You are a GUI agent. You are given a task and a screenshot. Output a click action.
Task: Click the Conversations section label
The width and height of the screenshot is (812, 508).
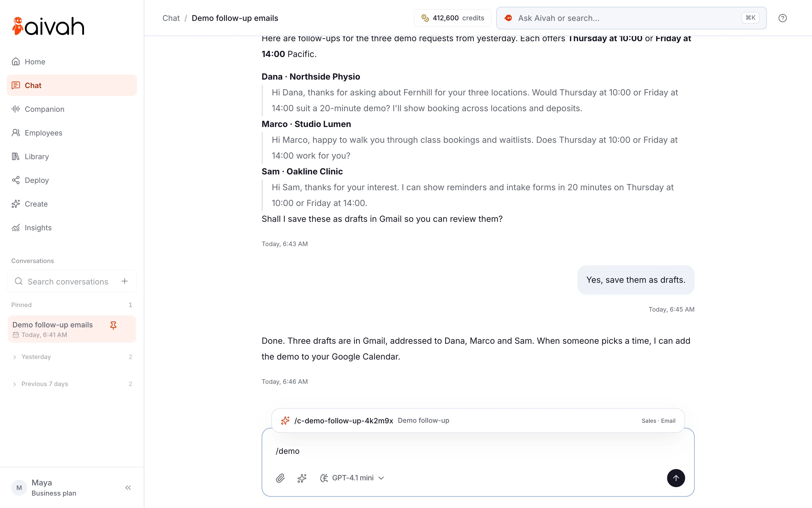tap(32, 261)
